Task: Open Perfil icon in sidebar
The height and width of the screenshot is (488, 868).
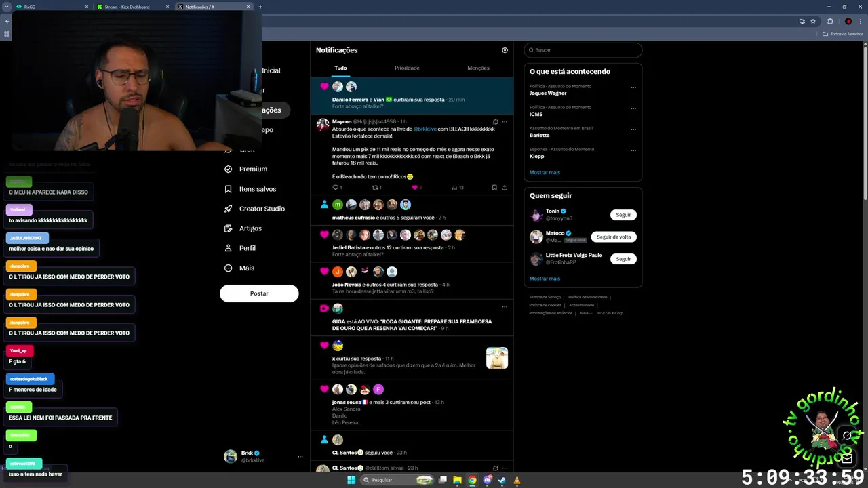Action: (x=228, y=248)
